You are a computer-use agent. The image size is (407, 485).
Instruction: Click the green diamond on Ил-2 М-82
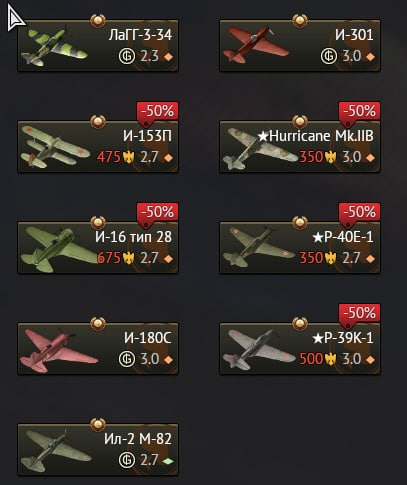pyautogui.click(x=168, y=461)
